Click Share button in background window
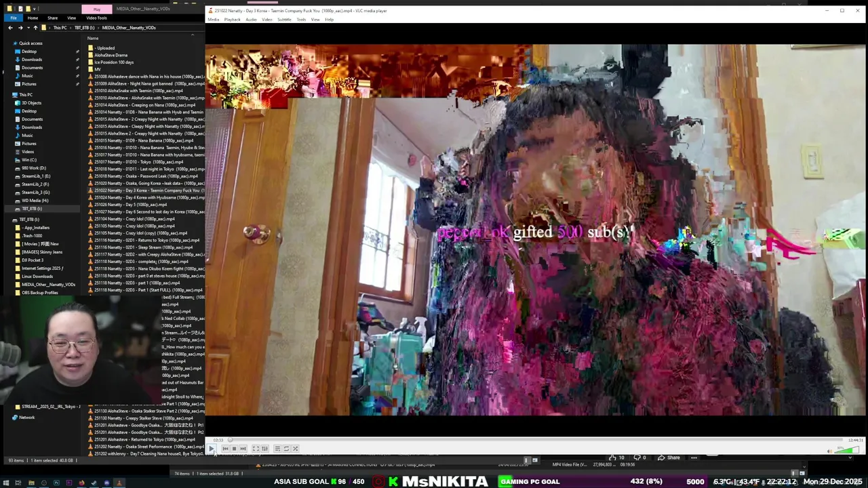 669,457
